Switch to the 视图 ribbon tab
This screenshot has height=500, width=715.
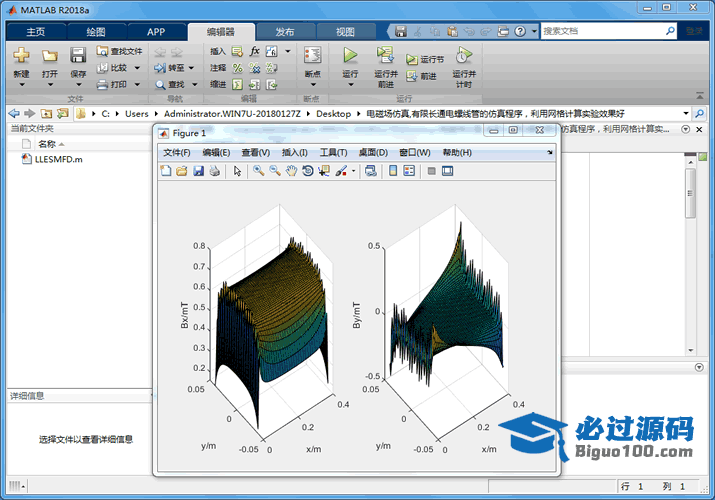click(345, 31)
